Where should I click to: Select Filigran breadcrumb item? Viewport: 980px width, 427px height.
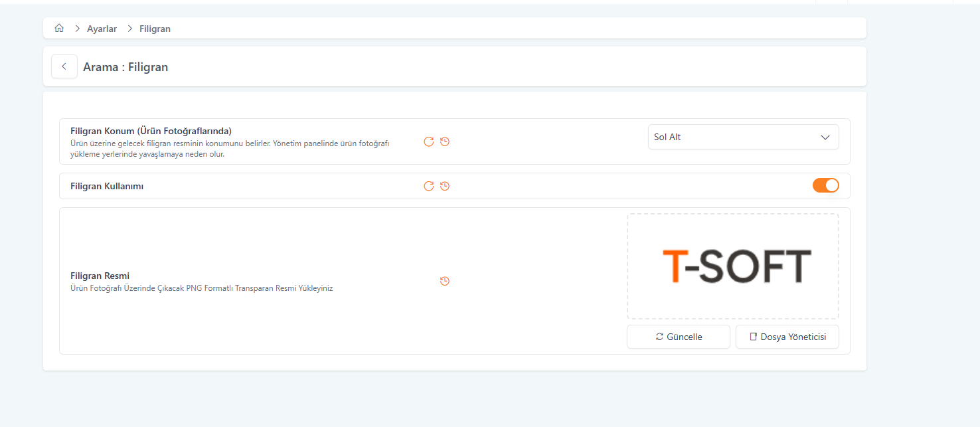(155, 29)
